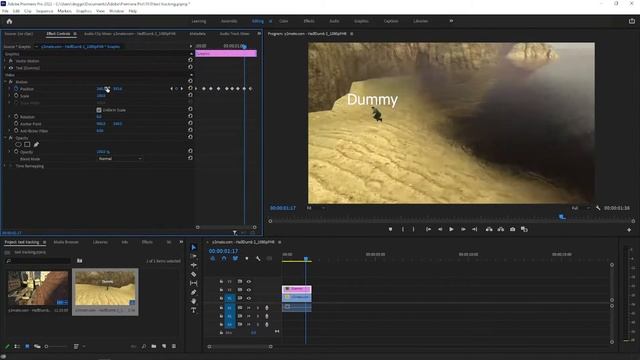Click the Extract button in Program monitor
This screenshot has height=360, width=640.
click(x=500, y=229)
